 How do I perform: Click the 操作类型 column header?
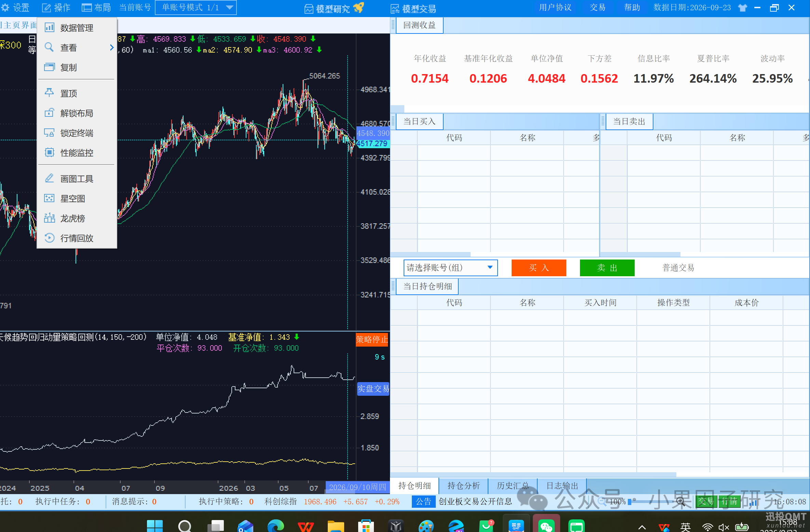[673, 303]
